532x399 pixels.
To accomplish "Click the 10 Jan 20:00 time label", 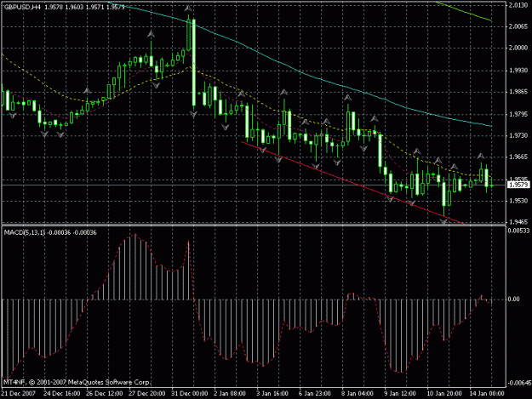I will [x=444, y=394].
